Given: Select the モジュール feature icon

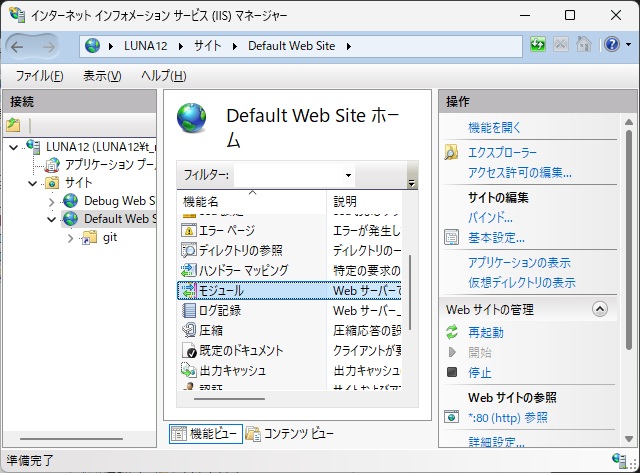Looking at the screenshot, I should [x=189, y=291].
